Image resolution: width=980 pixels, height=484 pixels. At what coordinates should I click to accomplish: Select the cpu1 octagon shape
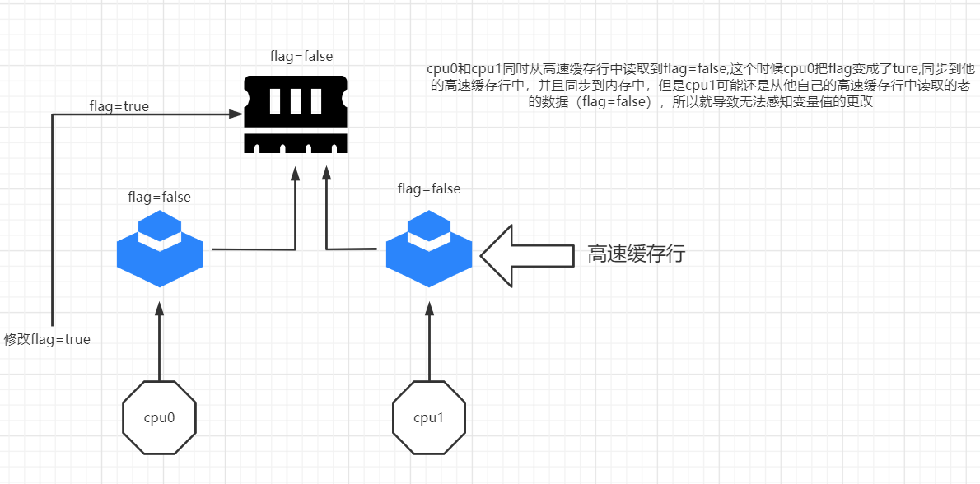[429, 418]
